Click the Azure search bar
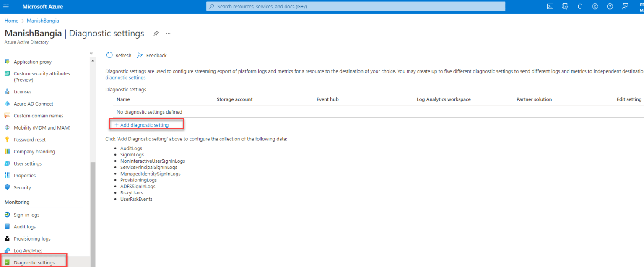Screen dimensions: 644x267 355,6
